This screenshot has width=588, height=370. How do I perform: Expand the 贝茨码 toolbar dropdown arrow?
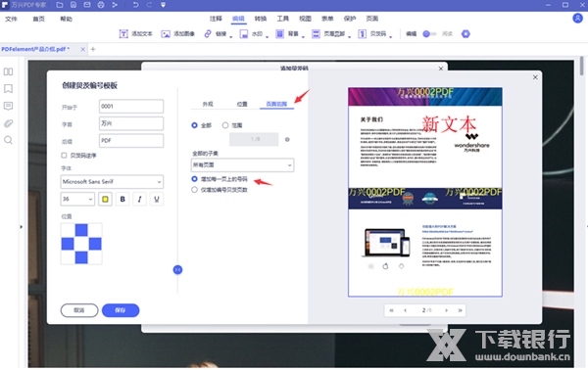pyautogui.click(x=391, y=36)
